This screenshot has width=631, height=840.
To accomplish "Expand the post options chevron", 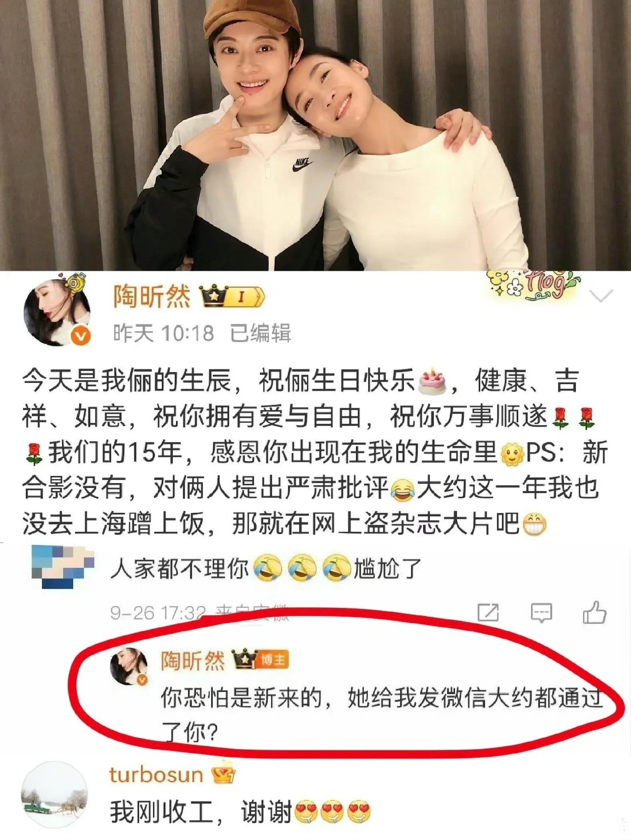I will tap(601, 296).
